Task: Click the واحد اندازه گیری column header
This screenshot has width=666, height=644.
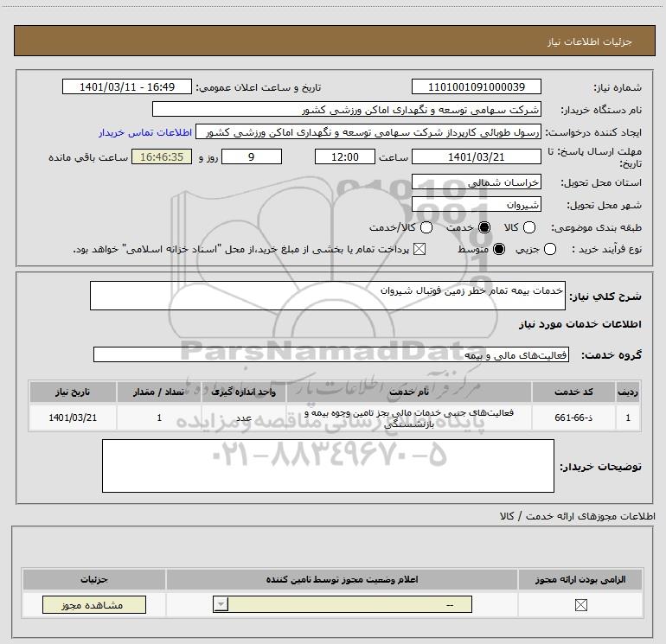Action: (243, 392)
